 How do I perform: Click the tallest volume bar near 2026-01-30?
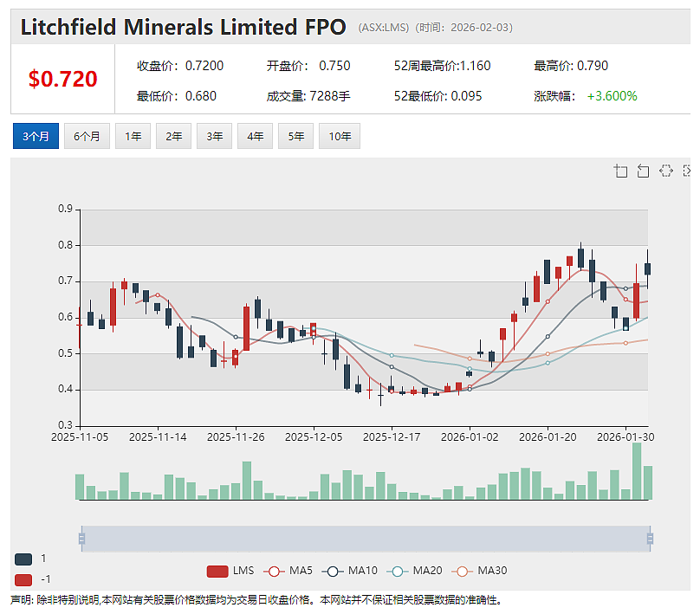pyautogui.click(x=637, y=471)
